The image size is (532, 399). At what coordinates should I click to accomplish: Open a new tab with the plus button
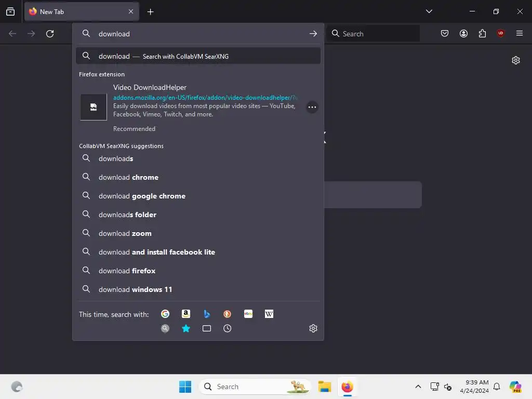(x=150, y=12)
